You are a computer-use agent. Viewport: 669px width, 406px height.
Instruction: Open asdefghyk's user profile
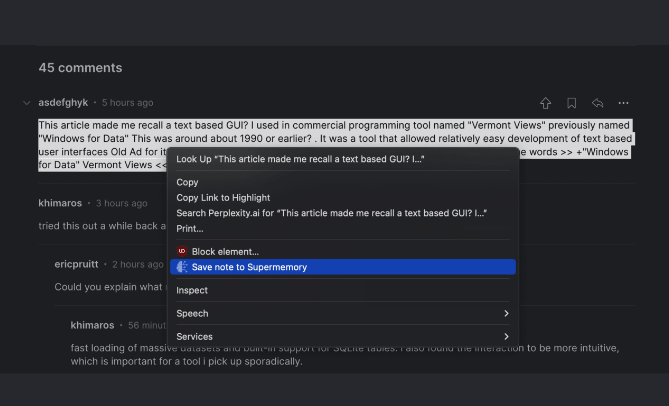tap(63, 103)
